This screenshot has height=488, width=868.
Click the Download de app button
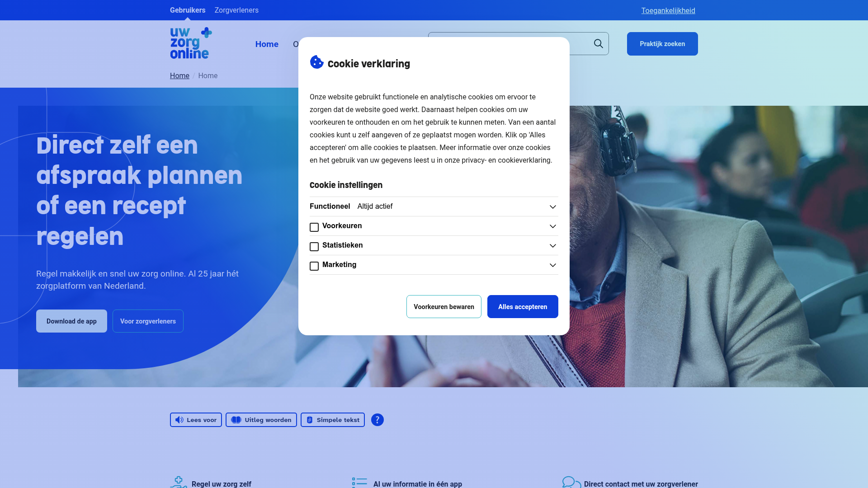point(71,321)
